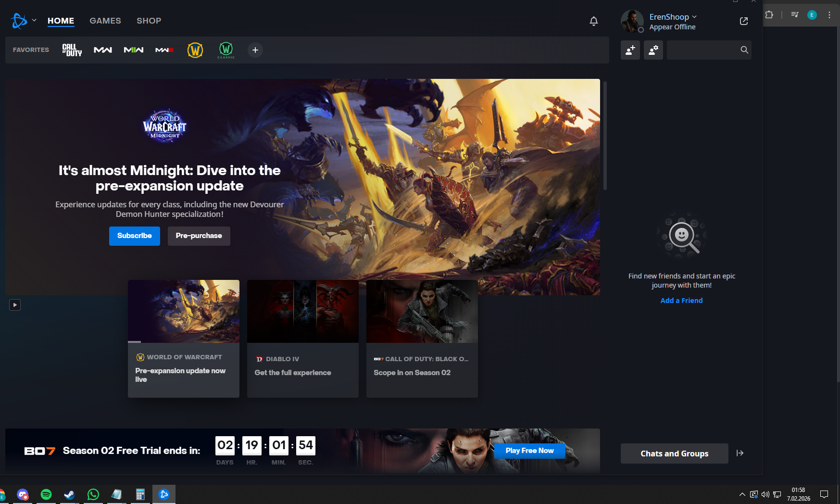Open the Call of Duty Season 02 card
This screenshot has width=840, height=504.
(x=422, y=339)
